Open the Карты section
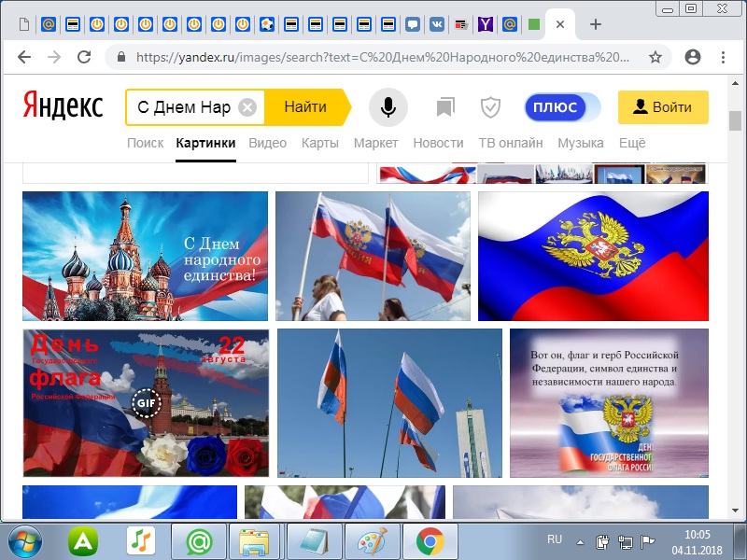 [x=320, y=143]
